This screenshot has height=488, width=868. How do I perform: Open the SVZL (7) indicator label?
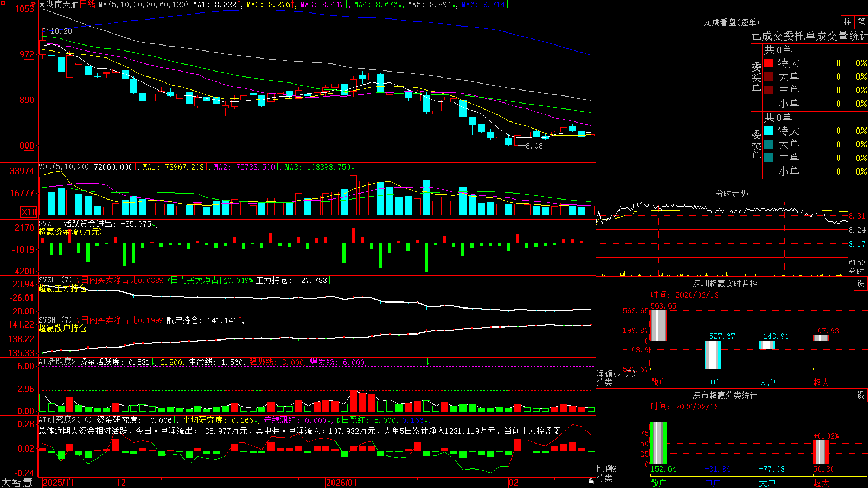(x=55, y=280)
